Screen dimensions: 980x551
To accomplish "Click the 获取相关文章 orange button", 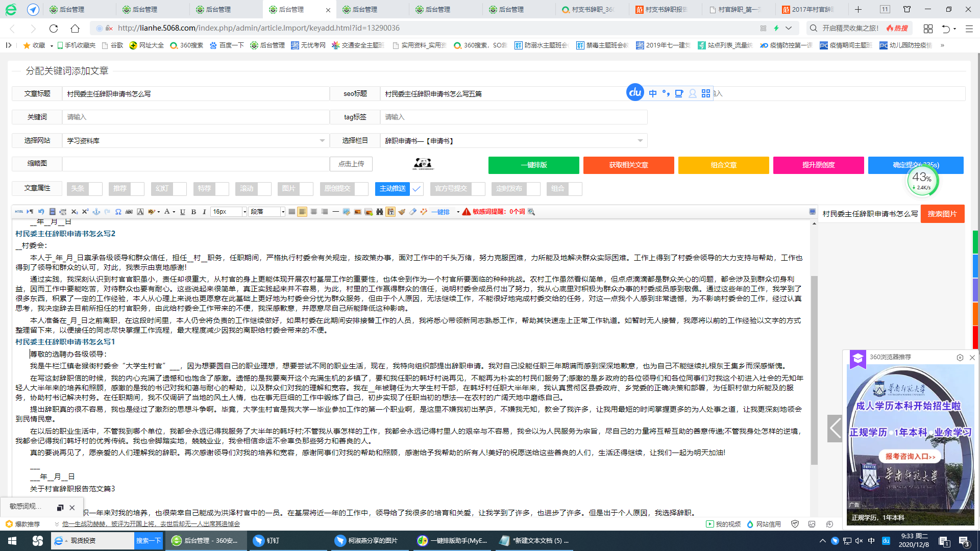I will click(628, 165).
